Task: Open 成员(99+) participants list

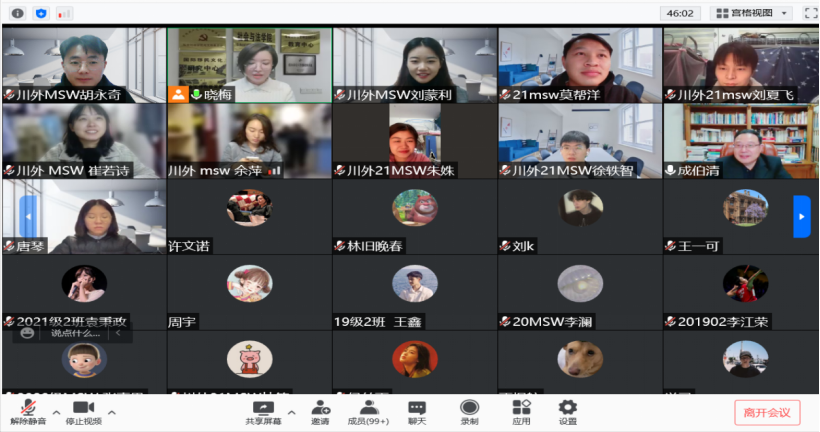Action: coord(369,411)
